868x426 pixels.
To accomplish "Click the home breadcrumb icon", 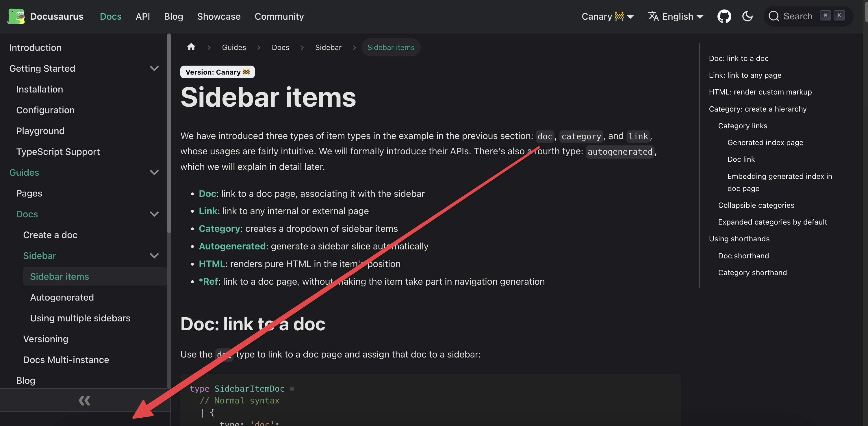I will click(x=191, y=47).
